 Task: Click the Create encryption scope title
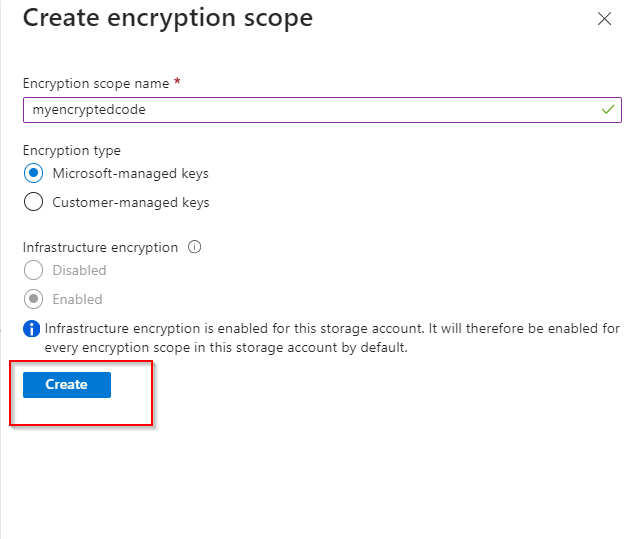pyautogui.click(x=167, y=18)
